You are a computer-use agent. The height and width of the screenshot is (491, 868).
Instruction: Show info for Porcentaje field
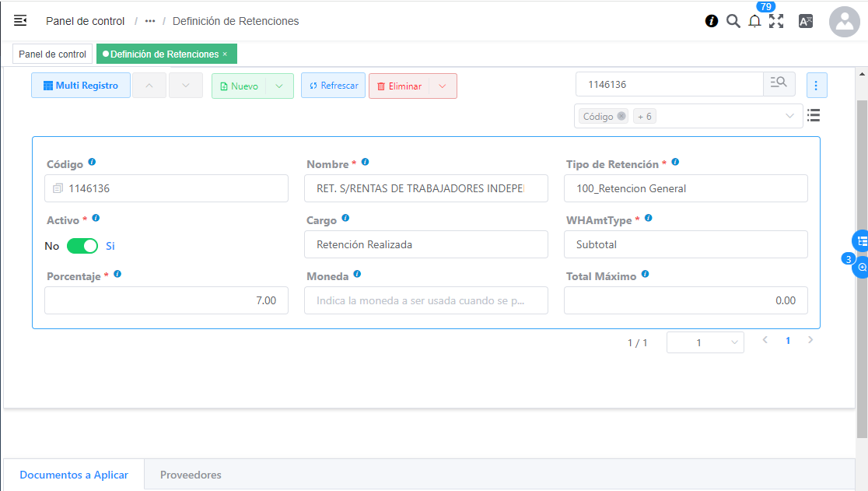pyautogui.click(x=117, y=273)
